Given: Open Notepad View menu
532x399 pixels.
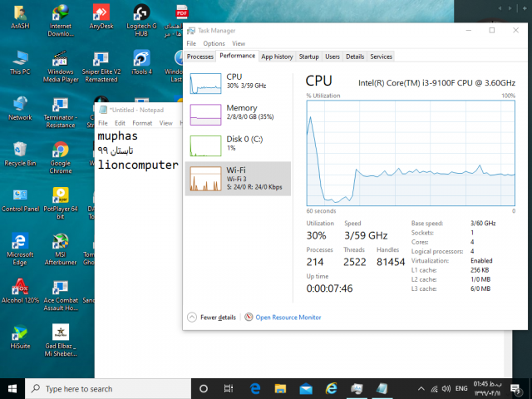Looking at the screenshot, I should (x=166, y=123).
